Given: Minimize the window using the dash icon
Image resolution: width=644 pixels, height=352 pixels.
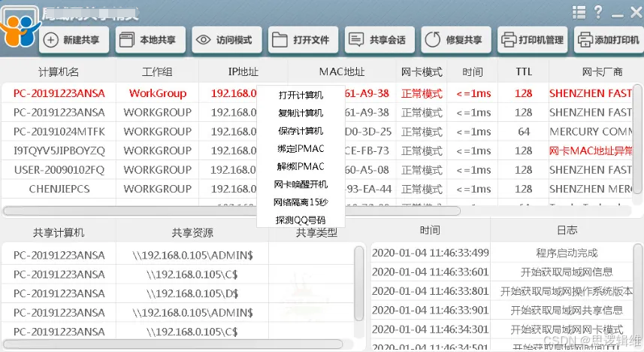Looking at the screenshot, I should point(617,16).
